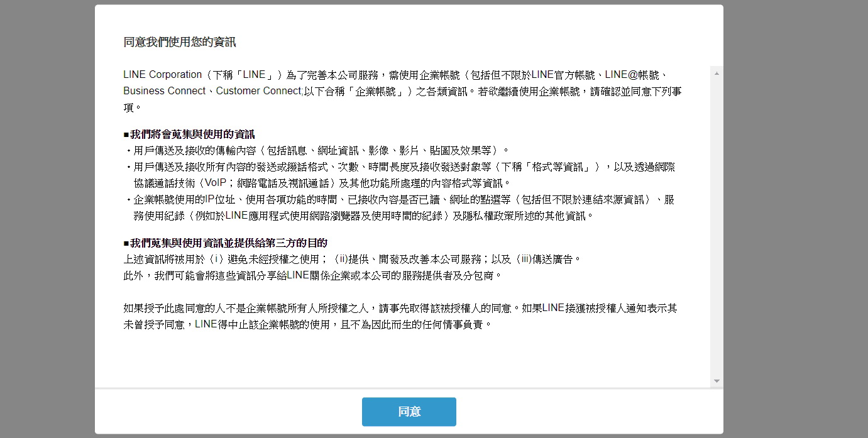Click the bullet about 企業帳號使用的IP位址
Image resolution: width=868 pixels, height=438 pixels.
pyautogui.click(x=399, y=208)
